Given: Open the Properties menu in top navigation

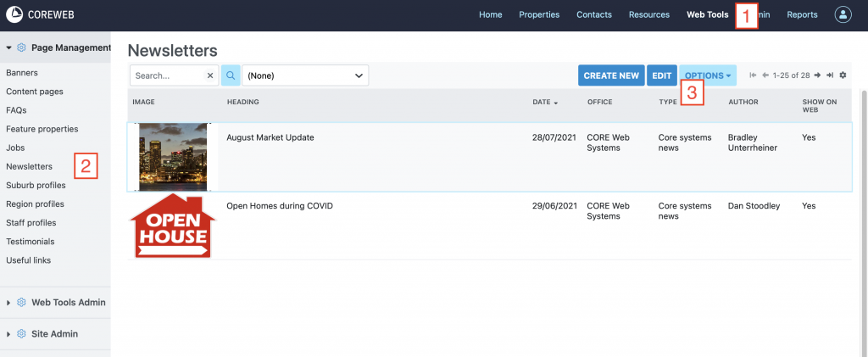Looking at the screenshot, I should click(x=539, y=14).
